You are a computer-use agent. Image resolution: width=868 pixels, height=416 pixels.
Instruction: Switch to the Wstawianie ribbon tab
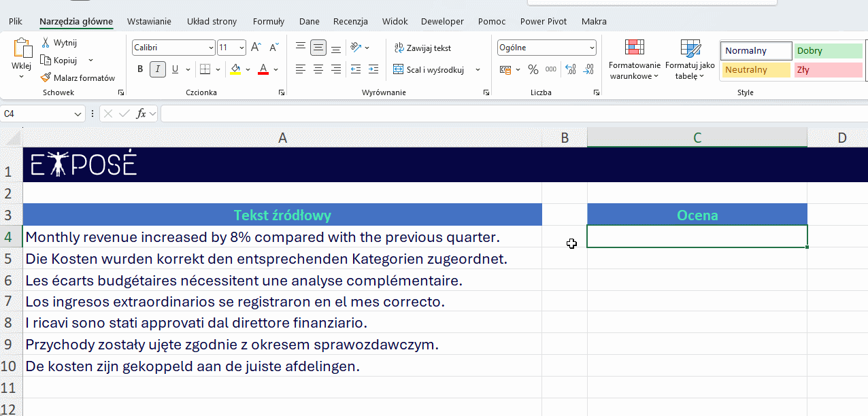149,21
